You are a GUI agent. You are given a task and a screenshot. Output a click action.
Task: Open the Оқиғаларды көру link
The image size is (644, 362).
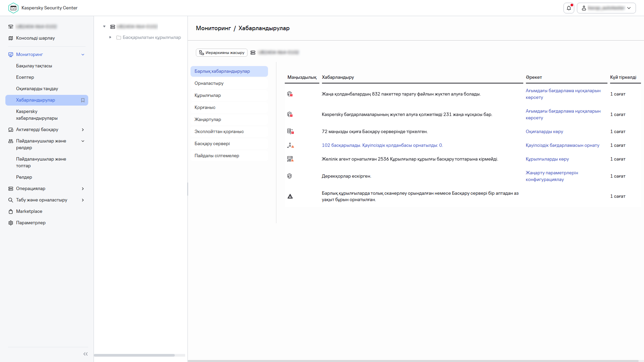[x=544, y=132]
